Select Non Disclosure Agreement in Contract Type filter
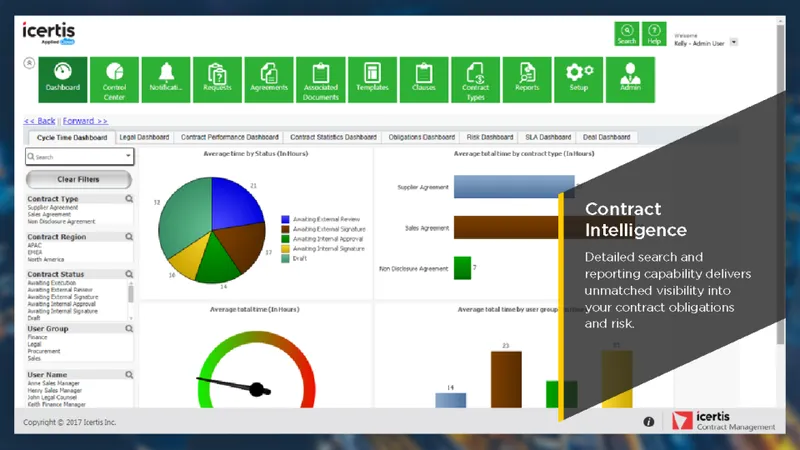Screen dimensions: 800x450 point(61,222)
